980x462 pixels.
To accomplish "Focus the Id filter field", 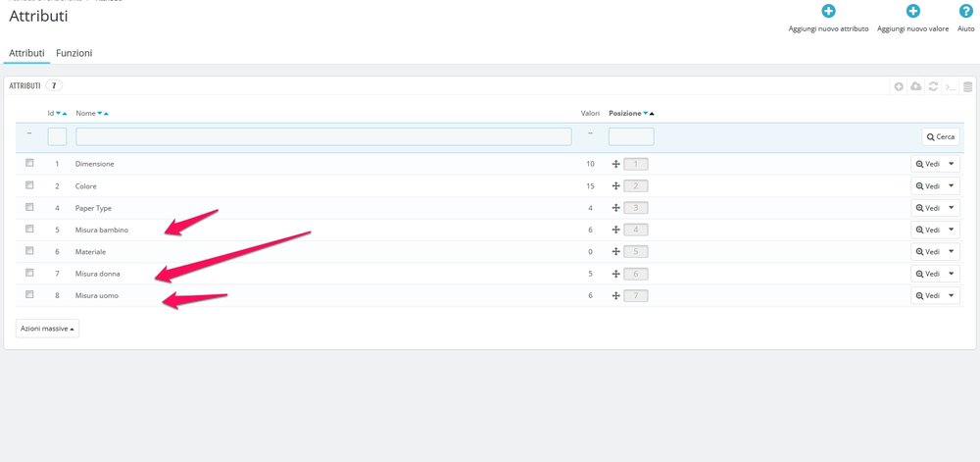I will pos(57,137).
